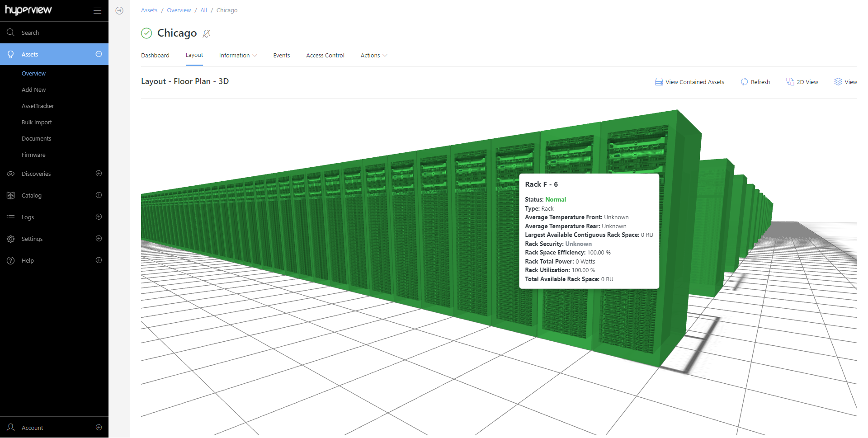Select the Discoveries eye icon
The image size is (868, 438).
coord(11,174)
